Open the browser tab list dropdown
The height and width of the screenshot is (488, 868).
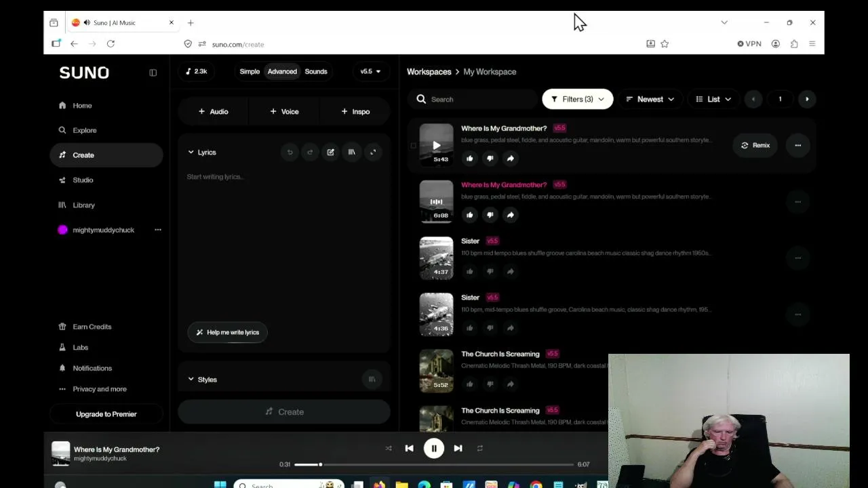pos(724,22)
